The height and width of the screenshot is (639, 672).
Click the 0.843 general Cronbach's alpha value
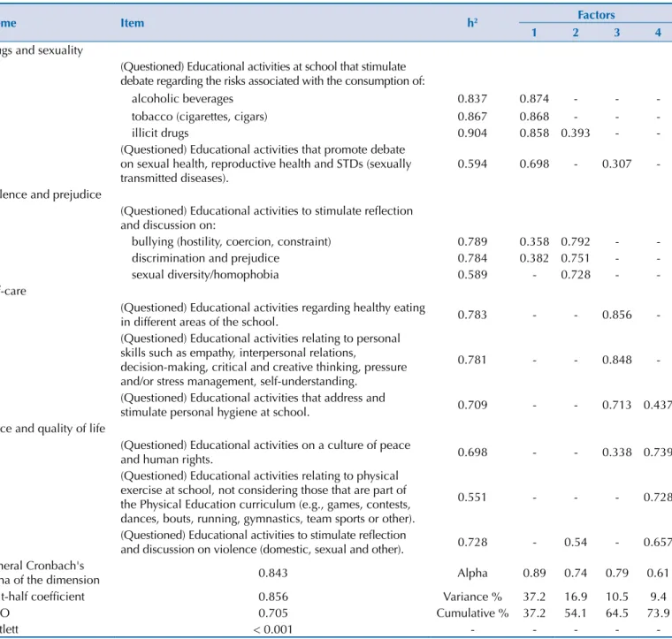click(x=273, y=574)
